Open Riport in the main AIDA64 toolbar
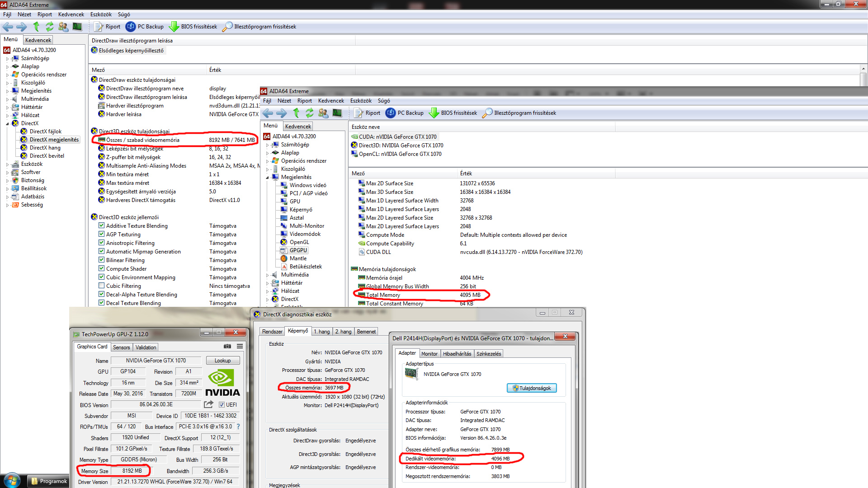 [x=107, y=27]
